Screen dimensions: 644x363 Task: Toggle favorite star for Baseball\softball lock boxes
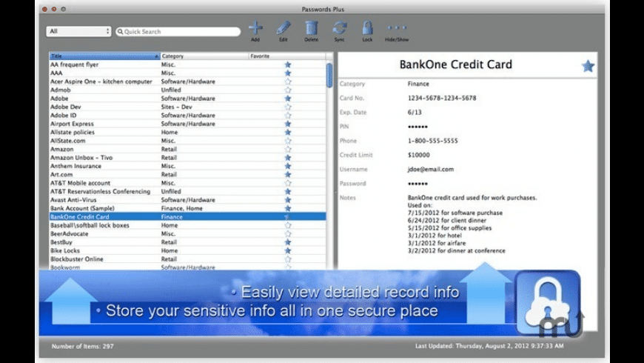coord(288,225)
